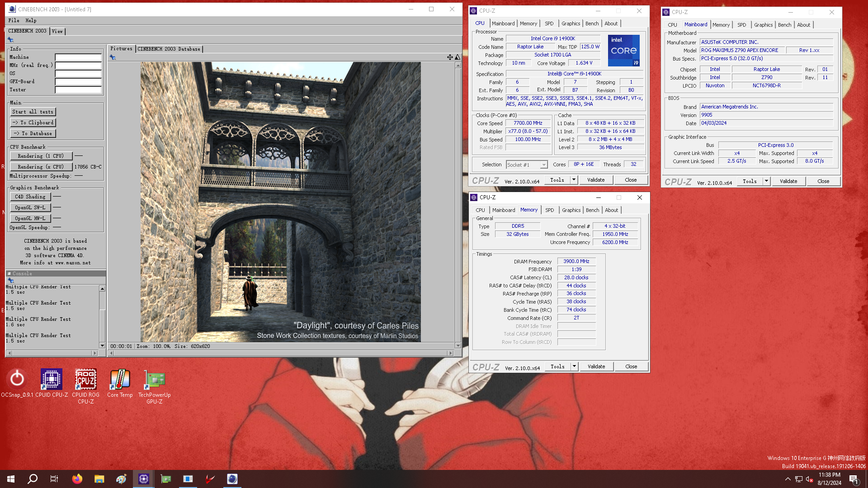
Task: Switch to the View tab in Cinebench
Action: (57, 31)
